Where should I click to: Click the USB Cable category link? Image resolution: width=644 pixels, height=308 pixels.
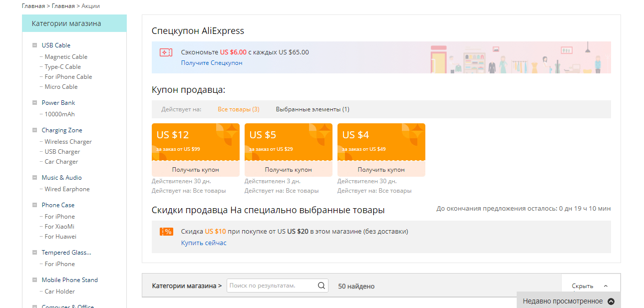(x=56, y=45)
